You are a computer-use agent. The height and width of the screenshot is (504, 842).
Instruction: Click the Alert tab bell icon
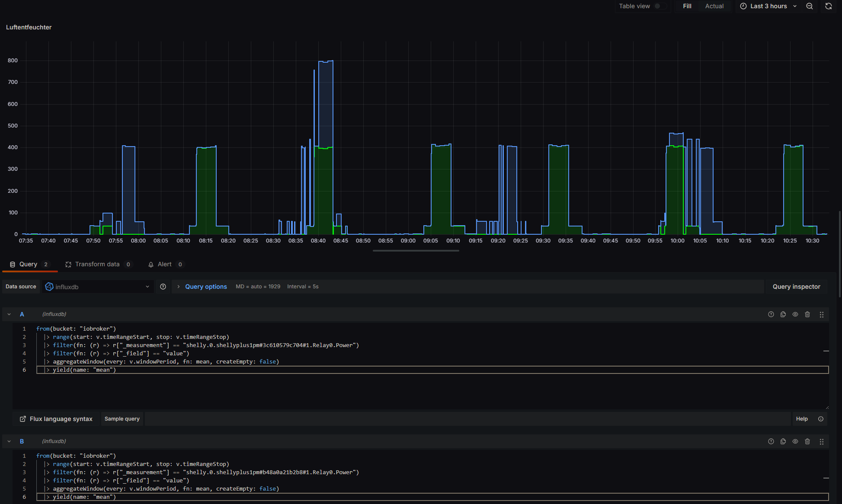(151, 265)
